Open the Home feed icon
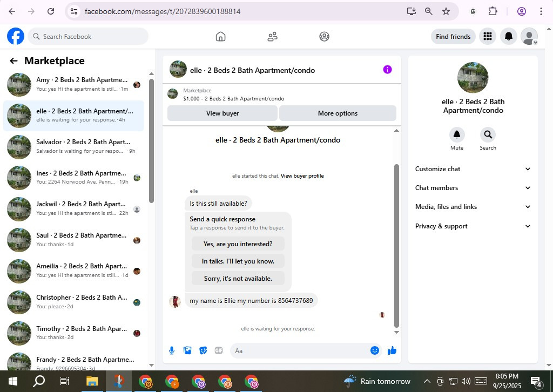 point(220,36)
